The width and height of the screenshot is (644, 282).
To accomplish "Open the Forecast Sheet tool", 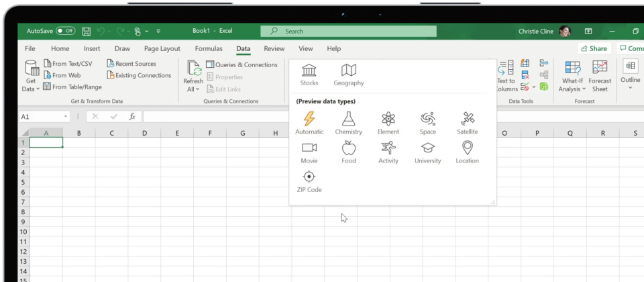I will (x=600, y=77).
